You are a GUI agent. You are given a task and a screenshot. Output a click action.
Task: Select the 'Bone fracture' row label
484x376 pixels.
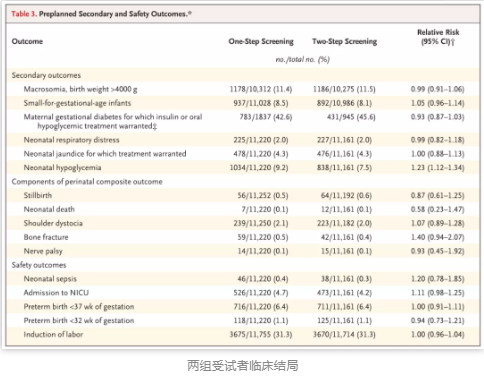(x=46, y=237)
